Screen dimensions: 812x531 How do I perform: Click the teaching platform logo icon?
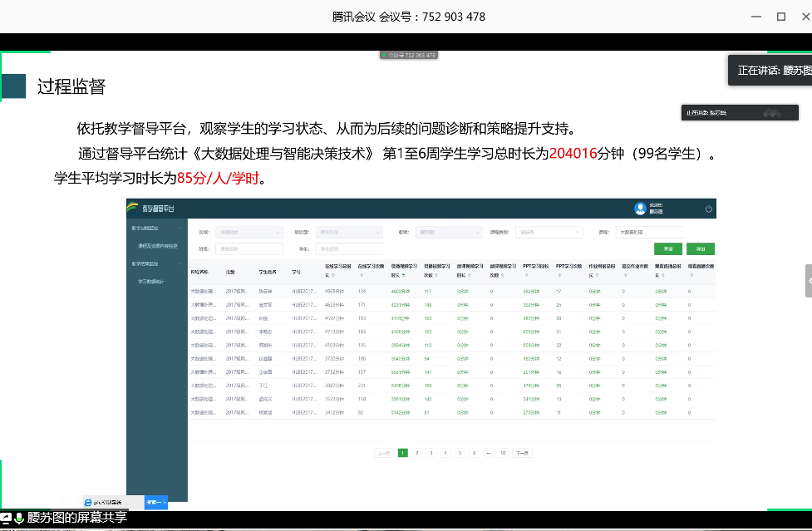[133, 207]
